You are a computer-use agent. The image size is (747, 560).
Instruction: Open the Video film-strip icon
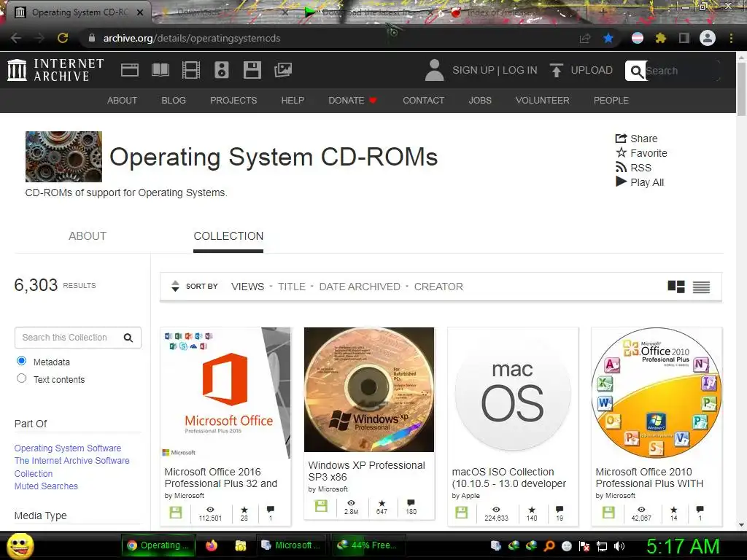[191, 70]
